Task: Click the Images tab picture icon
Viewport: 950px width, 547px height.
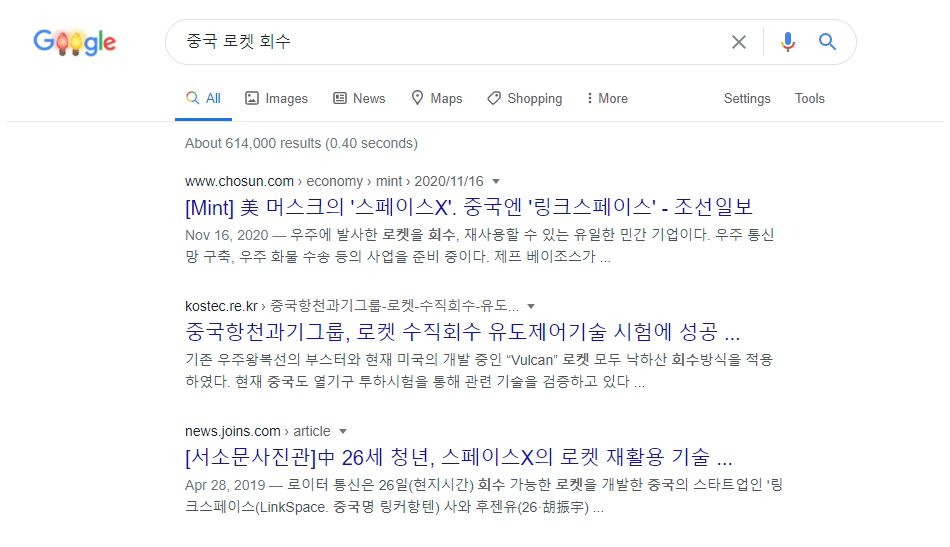Action: 251,98
